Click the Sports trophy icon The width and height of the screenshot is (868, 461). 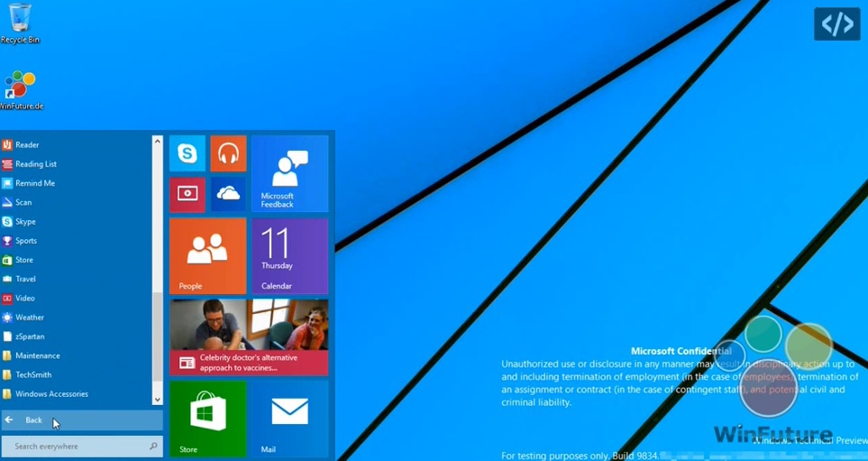6,241
